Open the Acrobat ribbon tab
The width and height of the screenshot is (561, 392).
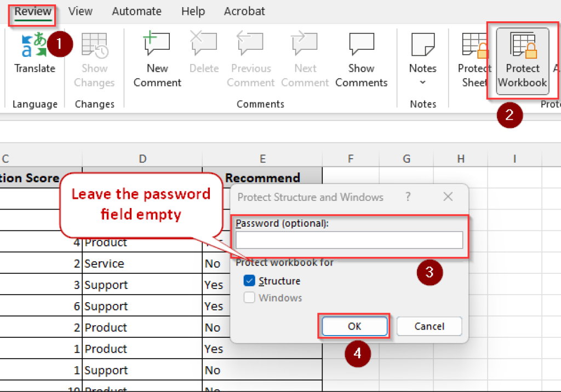(x=244, y=11)
